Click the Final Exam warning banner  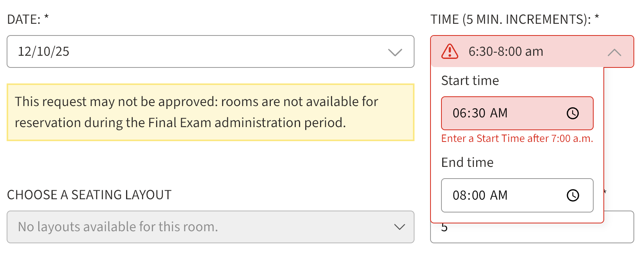(211, 112)
